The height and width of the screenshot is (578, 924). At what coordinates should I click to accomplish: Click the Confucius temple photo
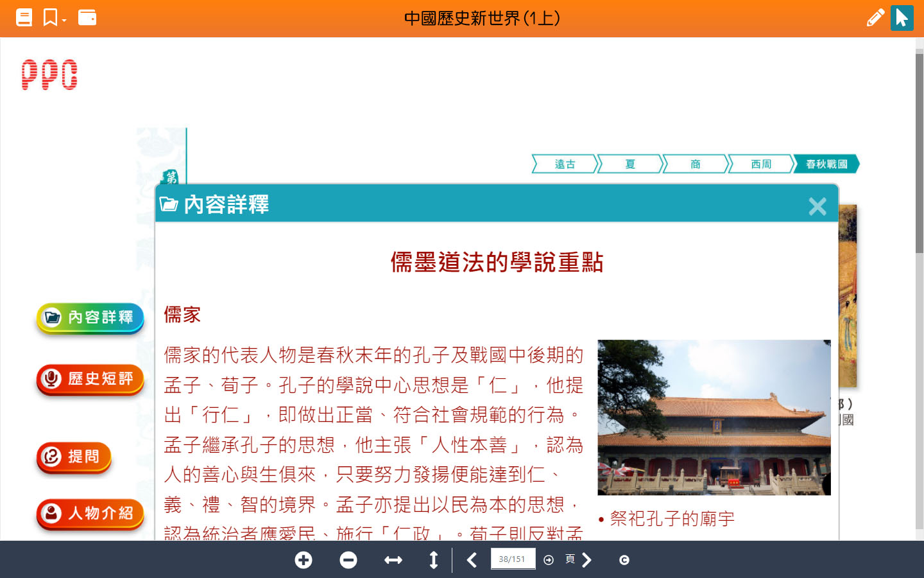(x=714, y=417)
